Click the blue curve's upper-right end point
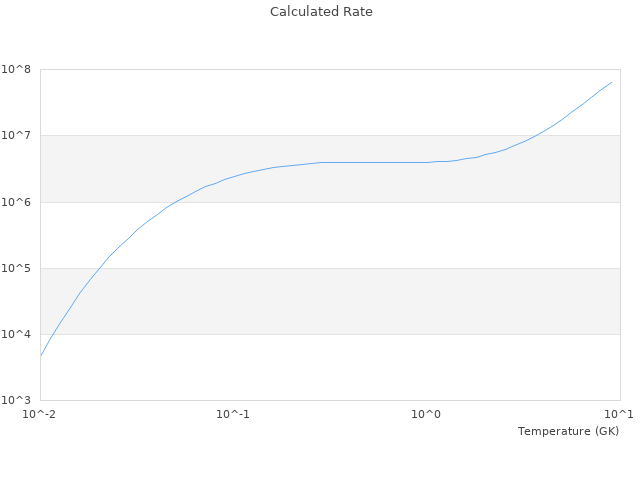 [x=612, y=82]
